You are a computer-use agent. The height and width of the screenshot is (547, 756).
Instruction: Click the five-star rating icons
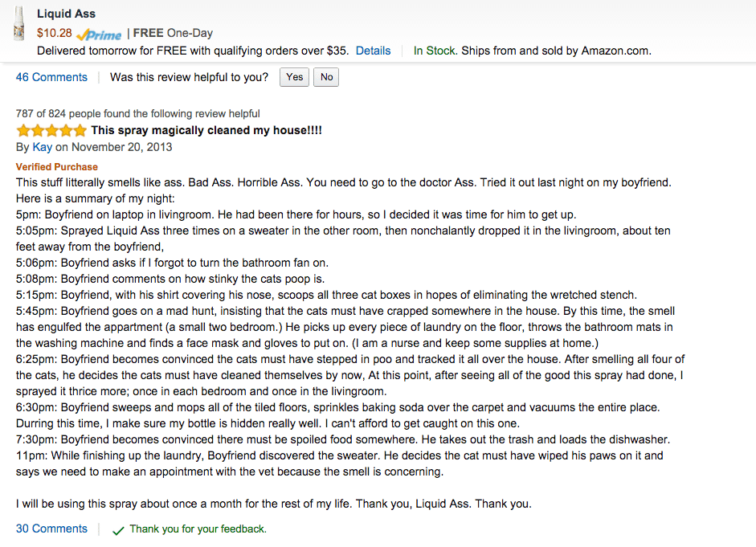point(51,130)
